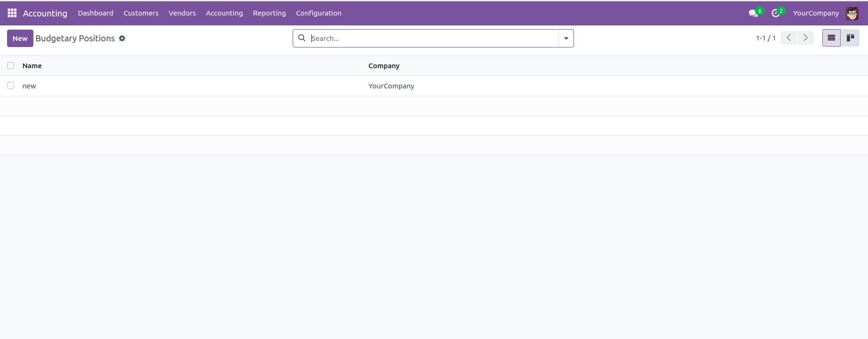Tick the select-all checkbox in header
This screenshot has width=868, height=339.
[11, 66]
